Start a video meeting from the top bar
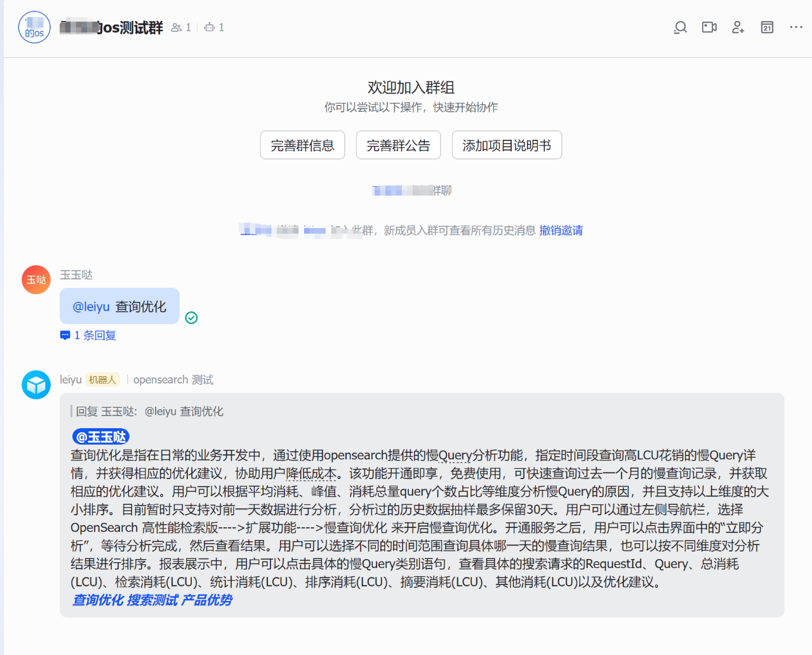 709,27
